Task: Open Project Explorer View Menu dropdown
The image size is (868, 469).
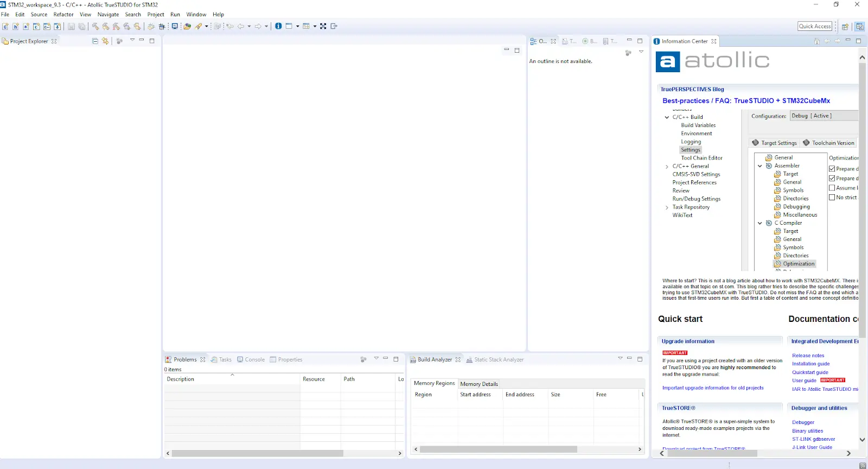Action: tap(132, 40)
